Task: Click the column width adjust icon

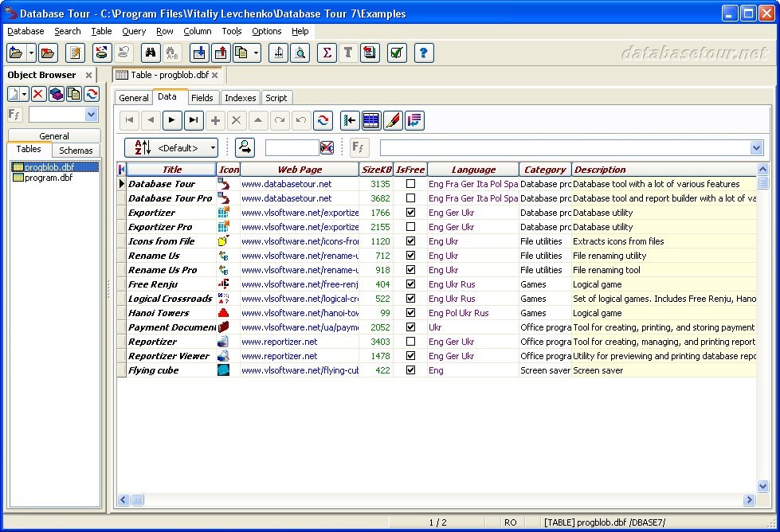Action: 279,53
